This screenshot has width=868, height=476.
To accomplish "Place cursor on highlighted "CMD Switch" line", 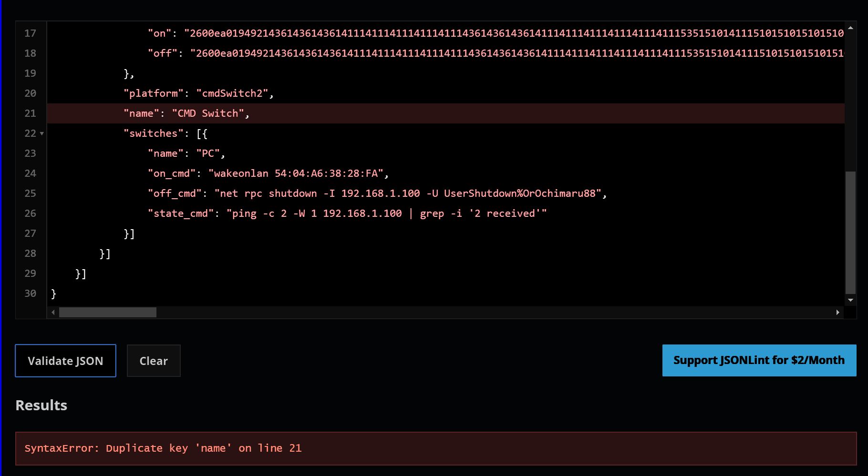I will (210, 113).
